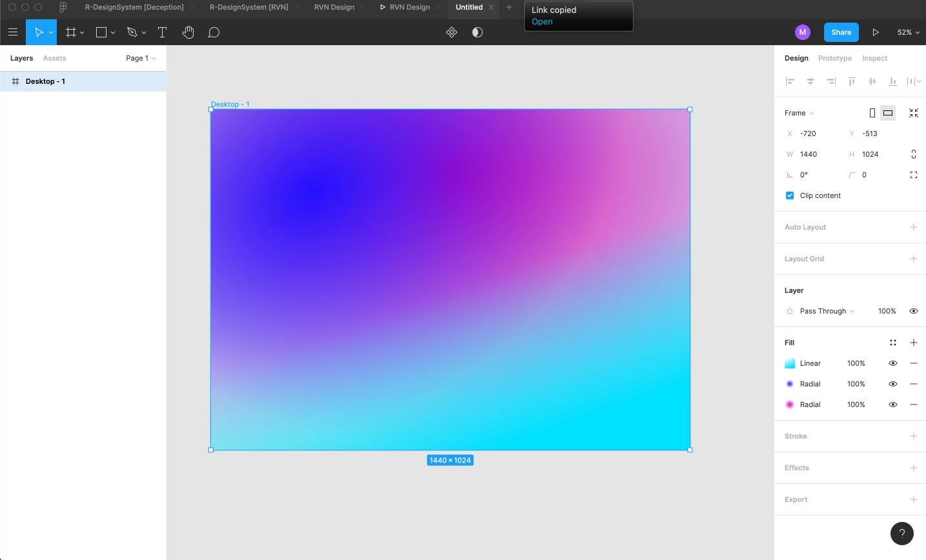
Task: Click Align bottom icon
Action: (893, 81)
